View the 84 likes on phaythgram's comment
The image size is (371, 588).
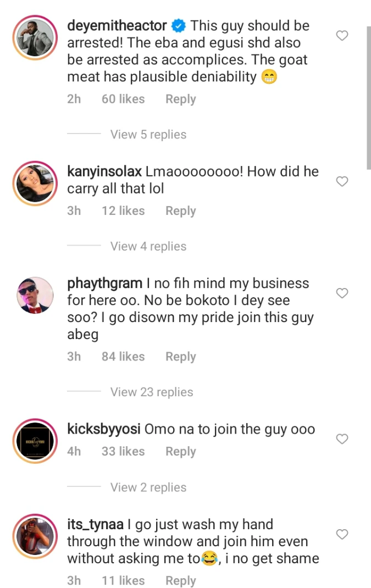pyautogui.click(x=123, y=357)
